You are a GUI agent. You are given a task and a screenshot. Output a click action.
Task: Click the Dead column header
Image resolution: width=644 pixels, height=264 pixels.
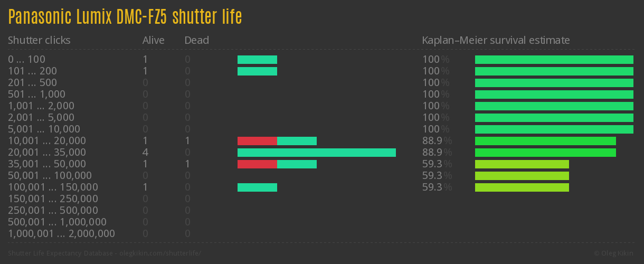tap(196, 40)
